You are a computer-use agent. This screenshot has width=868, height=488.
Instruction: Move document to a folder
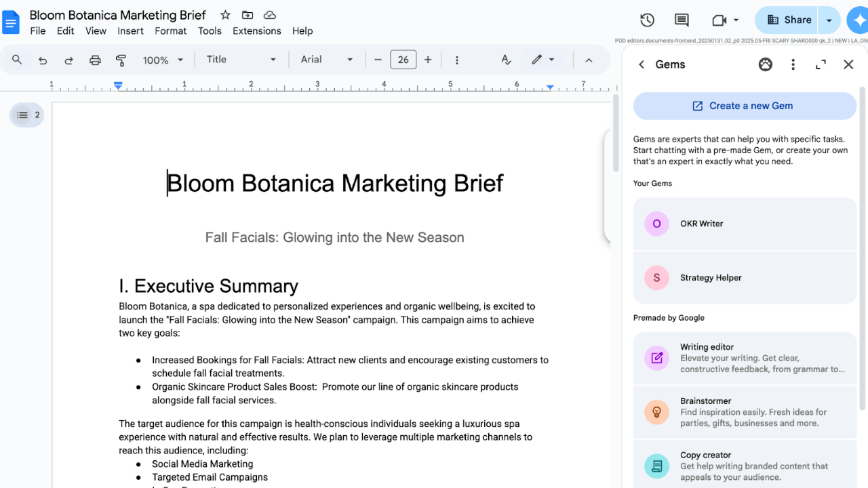247,15
